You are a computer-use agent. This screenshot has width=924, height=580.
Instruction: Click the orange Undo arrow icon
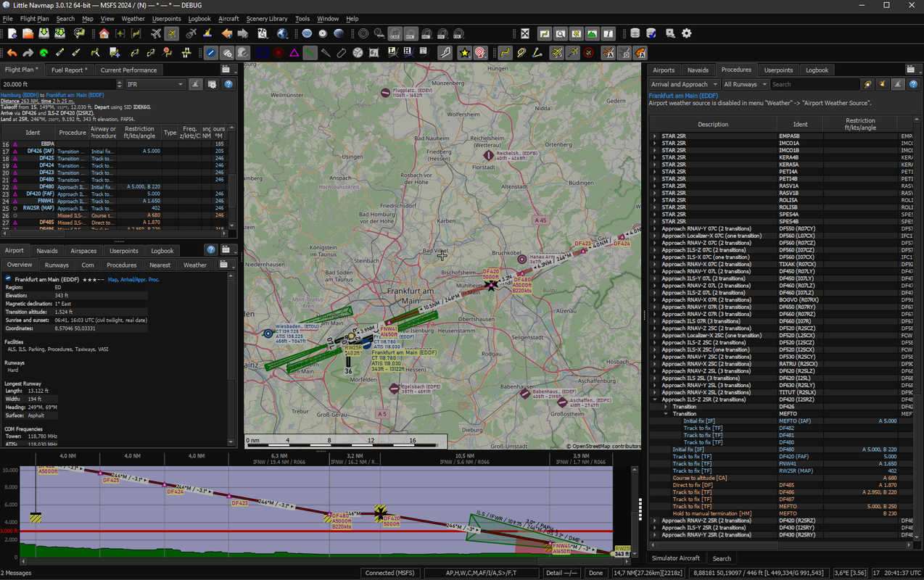12,52
